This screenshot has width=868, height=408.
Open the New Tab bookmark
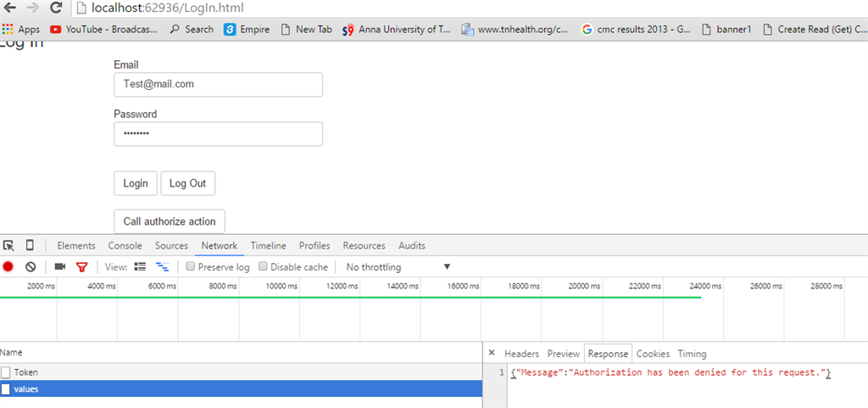307,30
